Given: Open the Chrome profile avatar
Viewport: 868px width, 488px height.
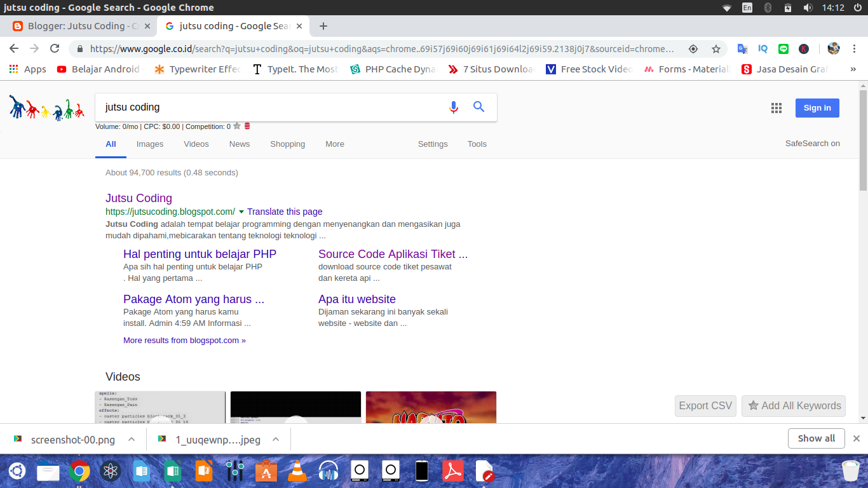Looking at the screenshot, I should tap(834, 48).
